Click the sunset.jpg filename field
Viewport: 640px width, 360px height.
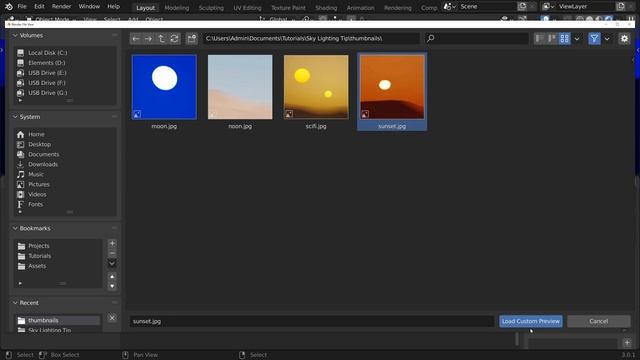312,321
